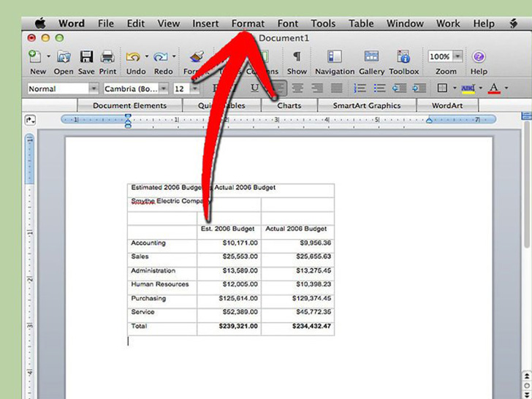This screenshot has width=532, height=399.
Task: Click the right indent ruler marker
Action: tap(429, 120)
